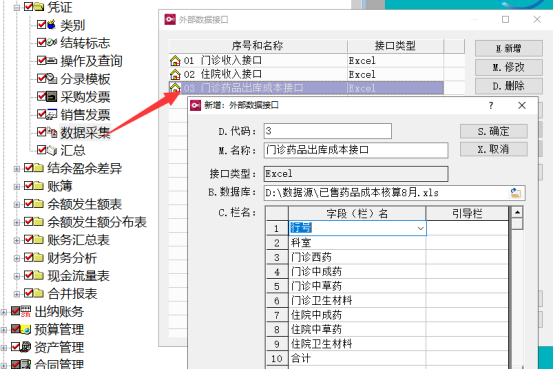
Task: Expand the 财务分析 node
Action: coord(17,258)
